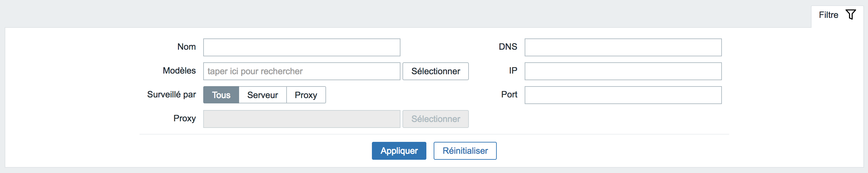
Task: Click the DNS label text
Action: 508,47
